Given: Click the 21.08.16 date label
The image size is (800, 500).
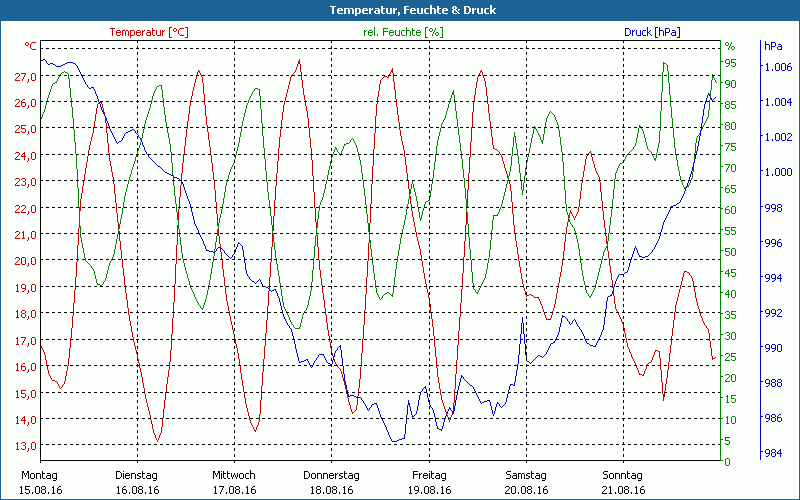Looking at the screenshot, I should coord(622,490).
